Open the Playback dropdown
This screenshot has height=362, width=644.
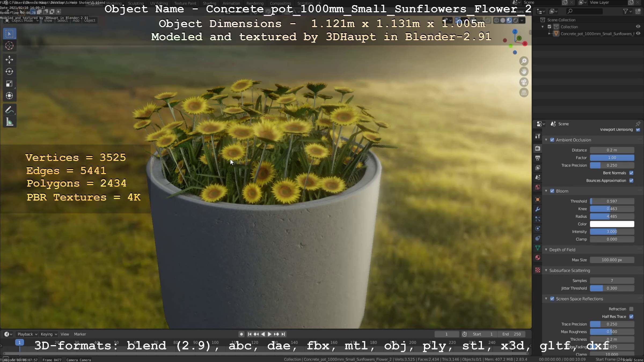pyautogui.click(x=27, y=334)
